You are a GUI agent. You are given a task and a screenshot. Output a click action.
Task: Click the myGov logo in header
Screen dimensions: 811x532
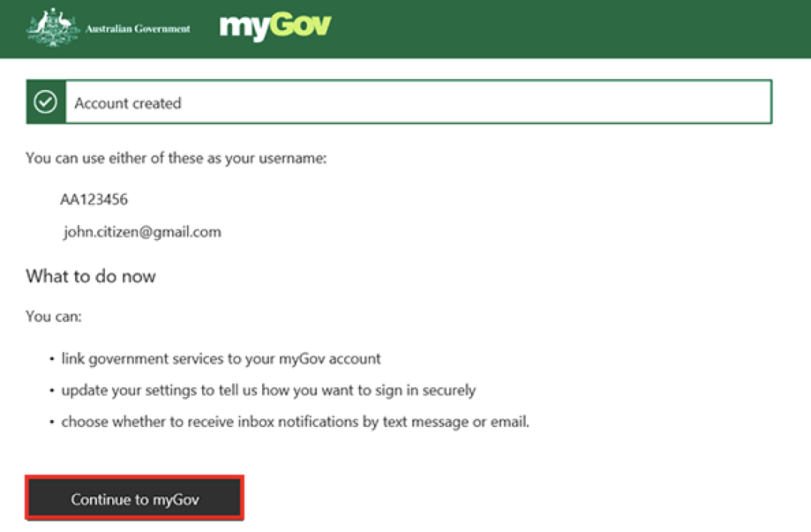275,26
